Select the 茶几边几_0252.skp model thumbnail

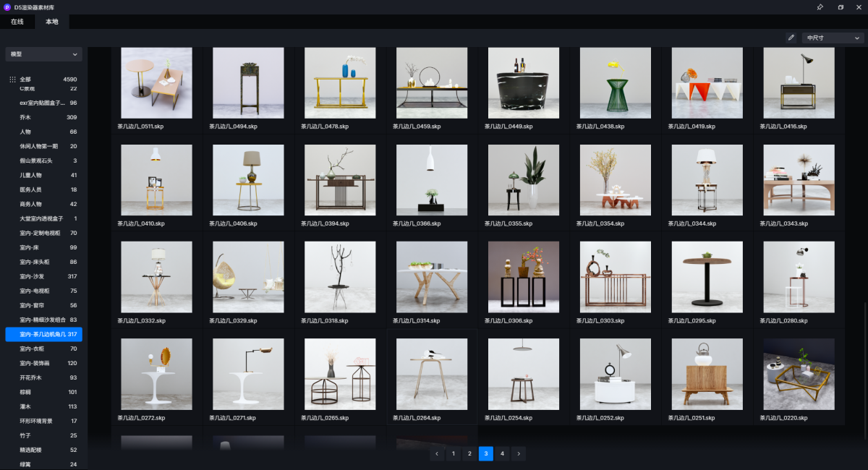[616, 374]
